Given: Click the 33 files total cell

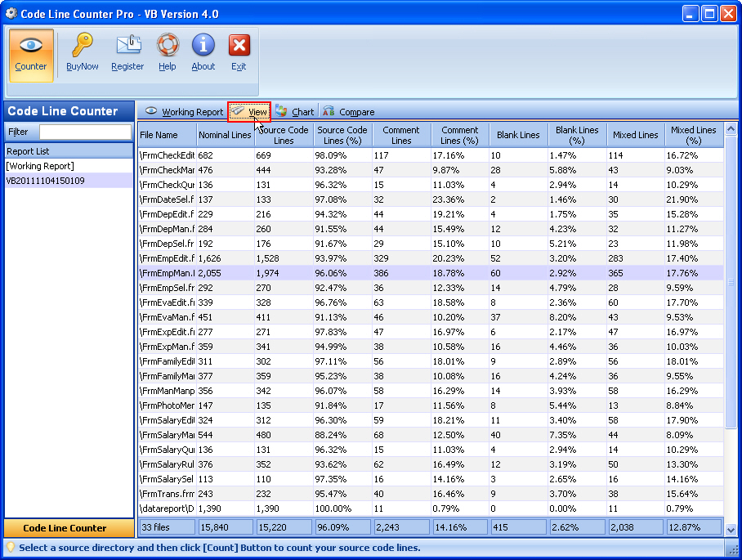Looking at the screenshot, I should [x=167, y=527].
